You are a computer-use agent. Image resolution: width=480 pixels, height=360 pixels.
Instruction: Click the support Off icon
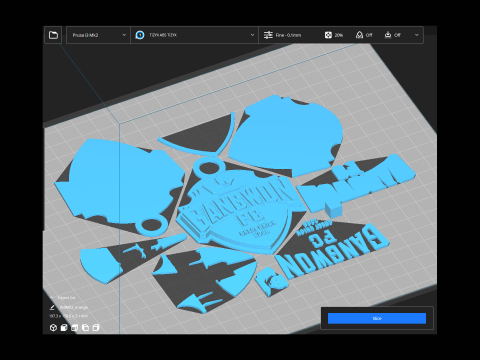359,35
